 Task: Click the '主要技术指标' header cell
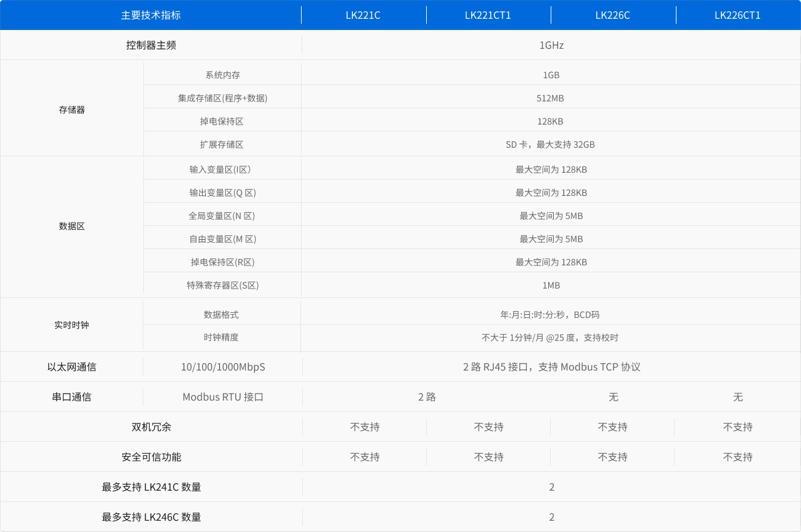pyautogui.click(x=151, y=15)
